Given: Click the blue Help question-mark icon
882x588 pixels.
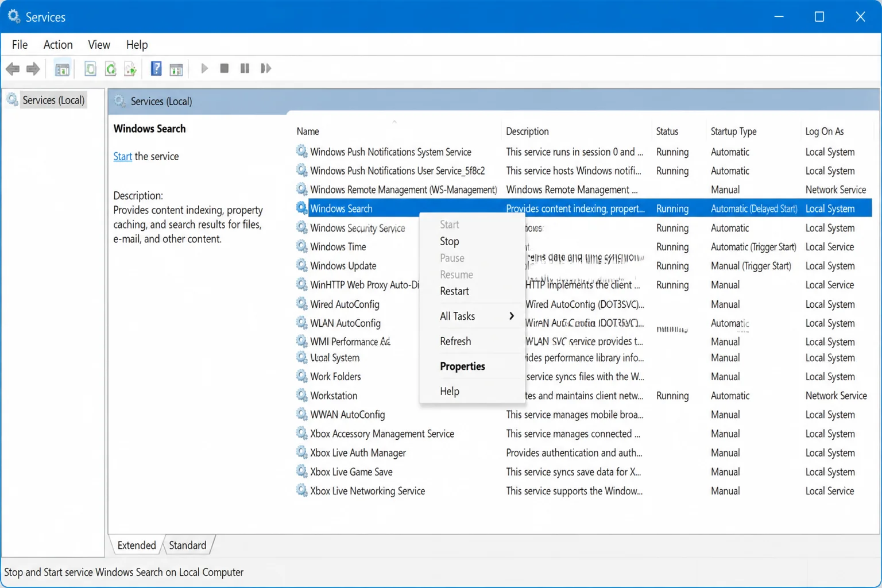Looking at the screenshot, I should pos(156,69).
